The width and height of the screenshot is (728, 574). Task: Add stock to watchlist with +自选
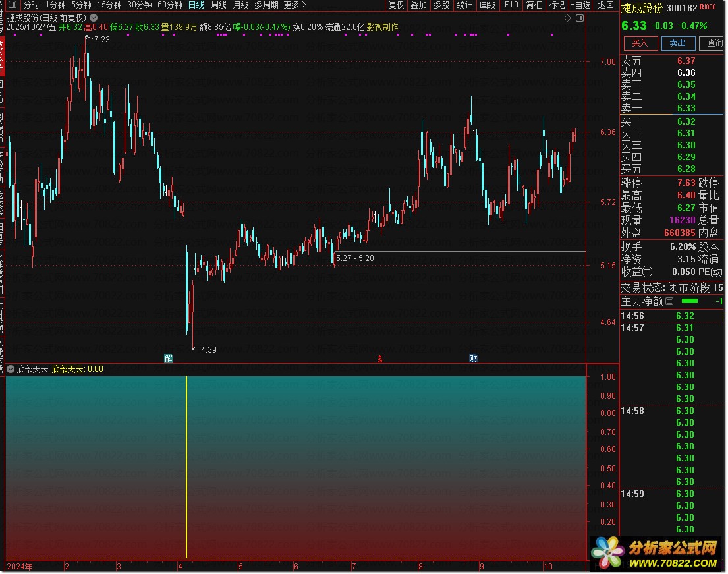(581, 5)
